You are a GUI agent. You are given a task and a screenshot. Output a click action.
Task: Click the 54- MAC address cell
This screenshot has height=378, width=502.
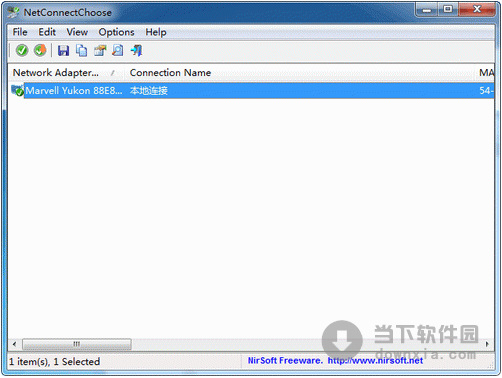[486, 90]
